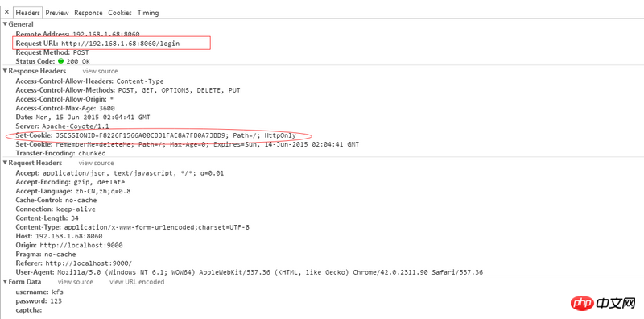This screenshot has width=644, height=319.
Task: Click the username form data row
Action: pos(39,292)
